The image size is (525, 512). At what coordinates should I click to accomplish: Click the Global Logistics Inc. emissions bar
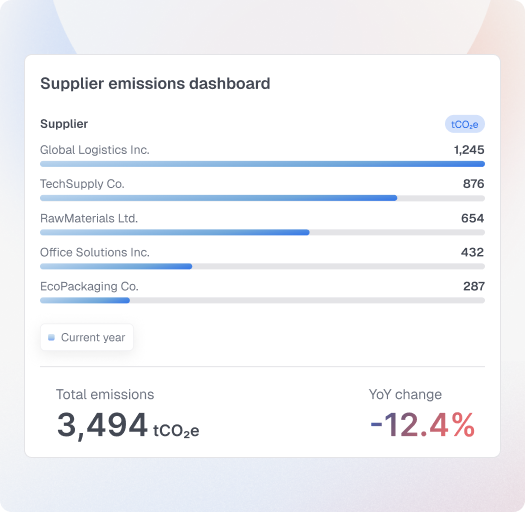click(262, 164)
